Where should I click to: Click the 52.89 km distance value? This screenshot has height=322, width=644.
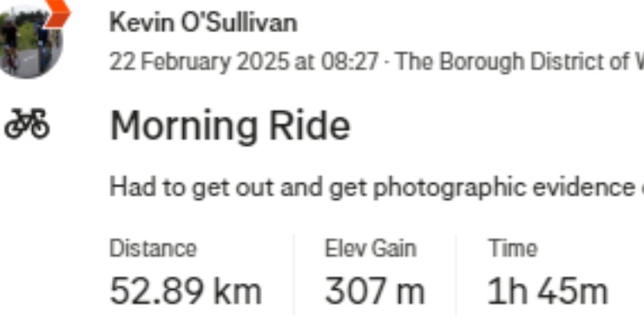(x=186, y=291)
